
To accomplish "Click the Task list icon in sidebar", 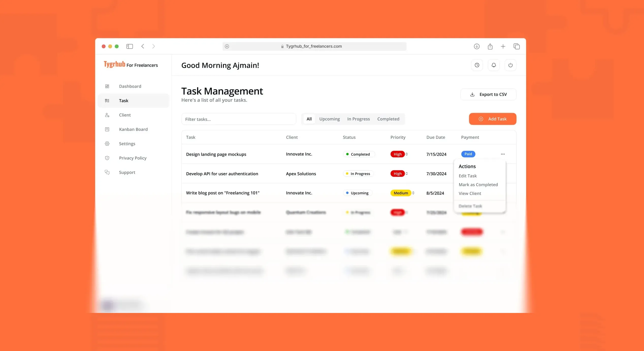I will (x=107, y=101).
